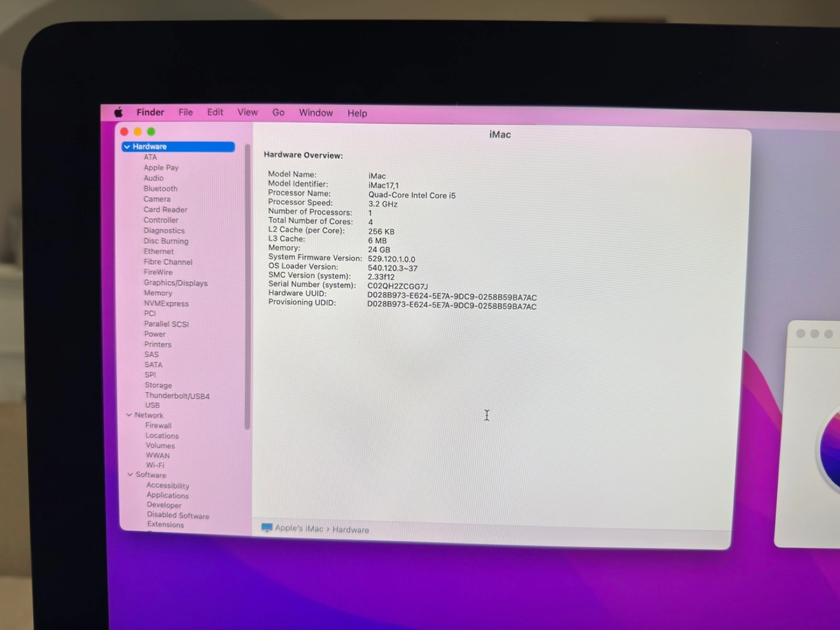The height and width of the screenshot is (630, 840).
Task: Select Printers in the sidebar
Action: tap(157, 344)
